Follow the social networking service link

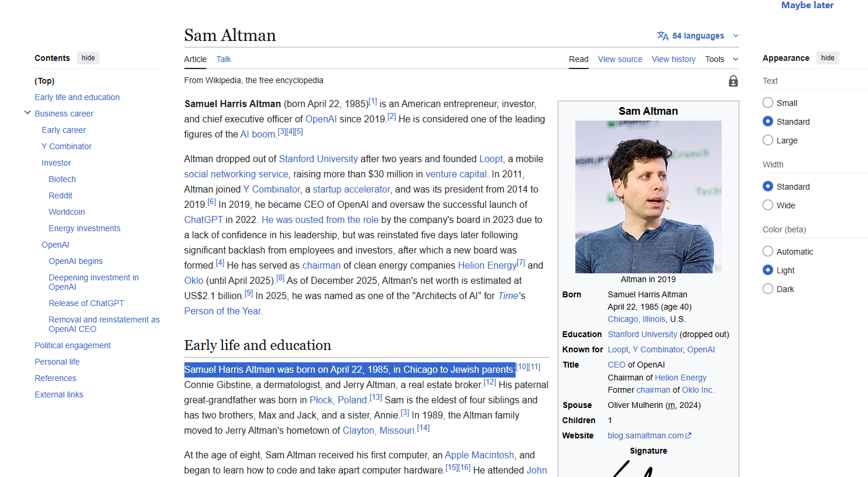click(236, 174)
